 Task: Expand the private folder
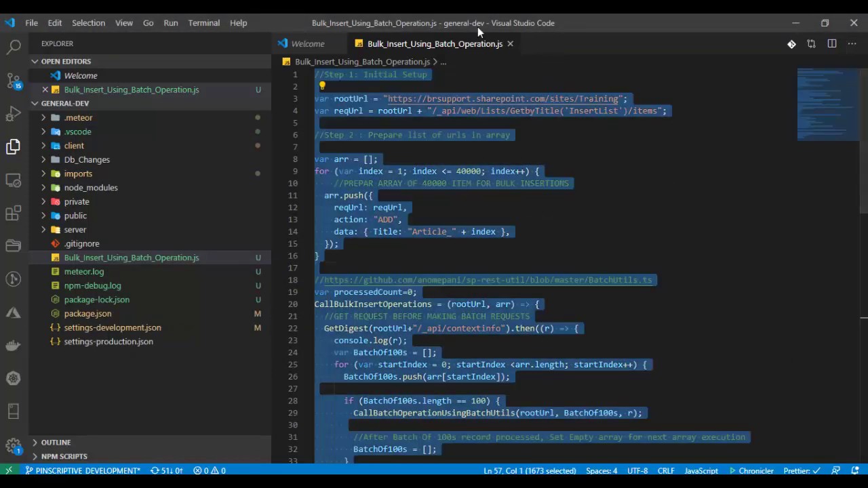43,202
